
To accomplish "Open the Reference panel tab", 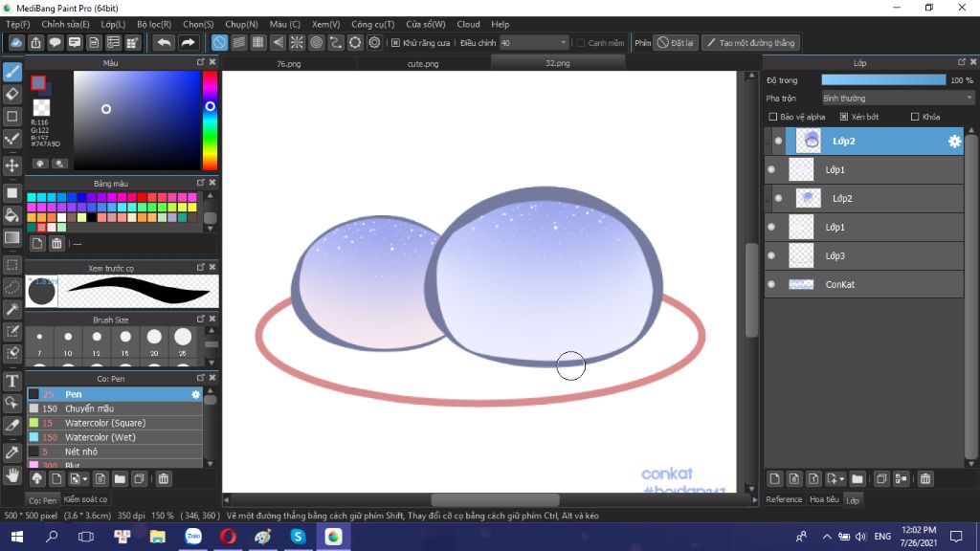I will pos(784,499).
